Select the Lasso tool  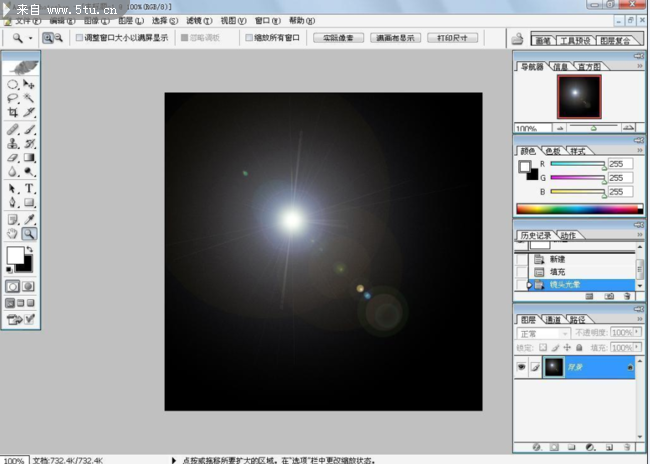[13, 99]
